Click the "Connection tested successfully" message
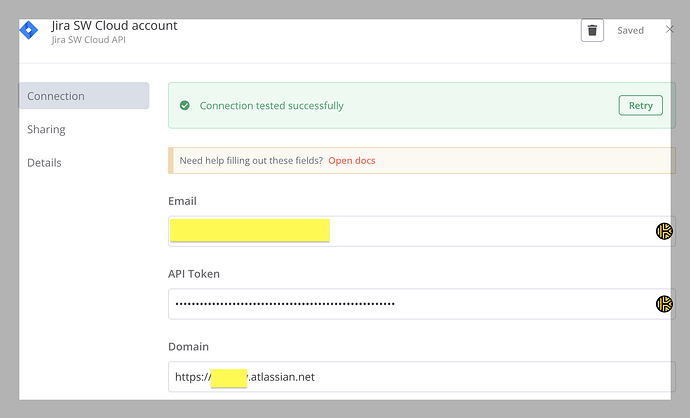 [271, 105]
